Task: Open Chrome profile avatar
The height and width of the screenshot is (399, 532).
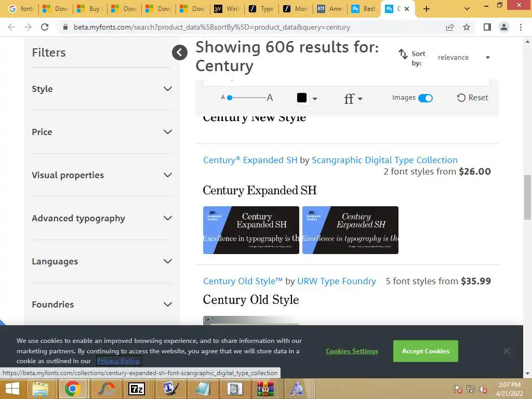Action: coord(504,27)
